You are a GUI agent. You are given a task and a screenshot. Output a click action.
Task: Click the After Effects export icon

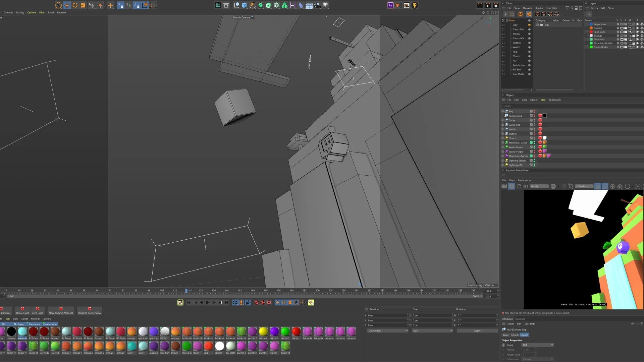click(x=390, y=5)
